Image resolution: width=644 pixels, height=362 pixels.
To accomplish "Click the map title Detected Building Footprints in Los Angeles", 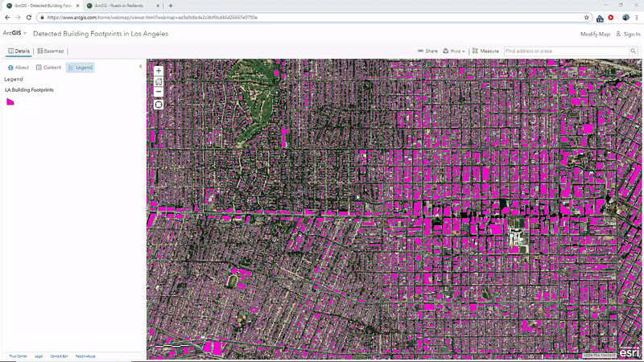I will pos(101,34).
